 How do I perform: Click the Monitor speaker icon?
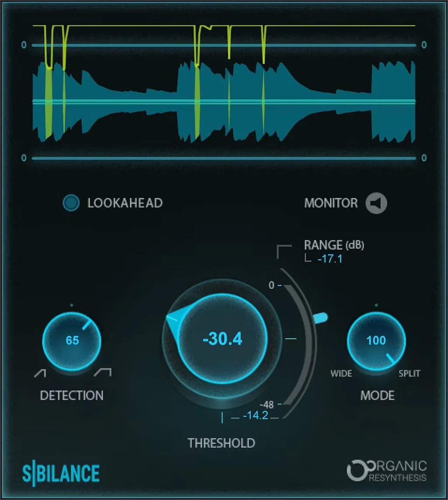click(376, 203)
